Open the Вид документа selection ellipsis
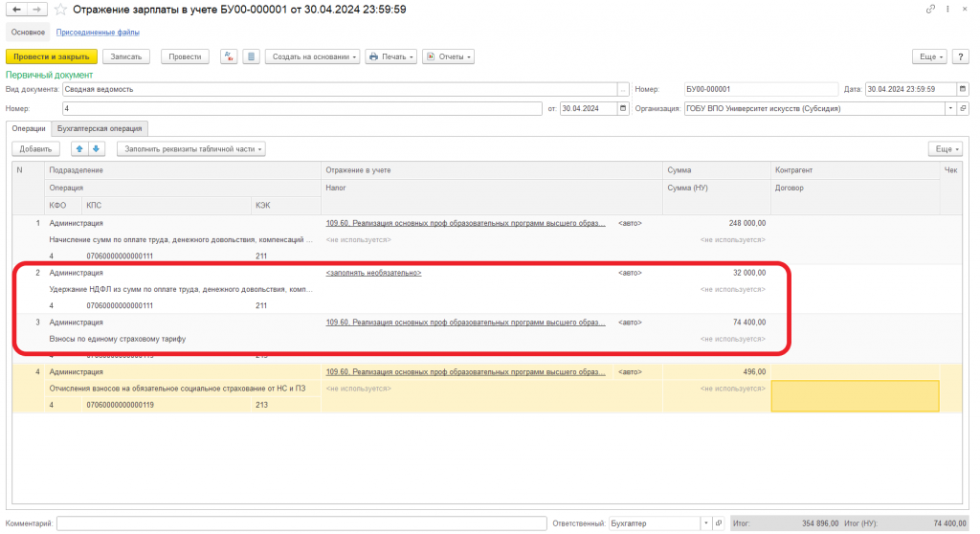Screen dimensions: 980x534 pyautogui.click(x=622, y=89)
